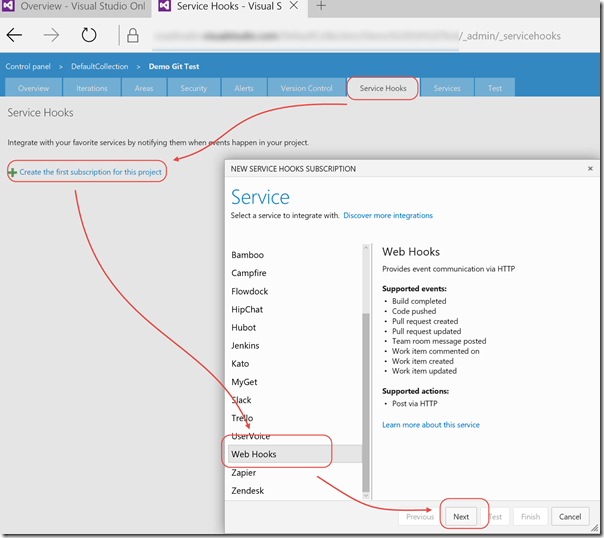Open a new browser tab with plus

pos(321,7)
